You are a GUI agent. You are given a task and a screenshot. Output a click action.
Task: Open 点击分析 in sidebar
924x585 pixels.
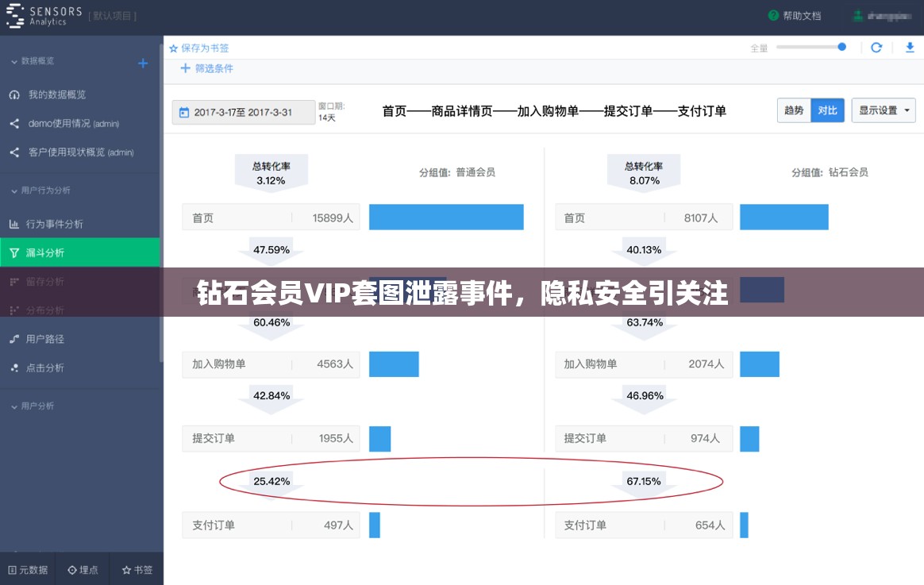click(x=44, y=368)
